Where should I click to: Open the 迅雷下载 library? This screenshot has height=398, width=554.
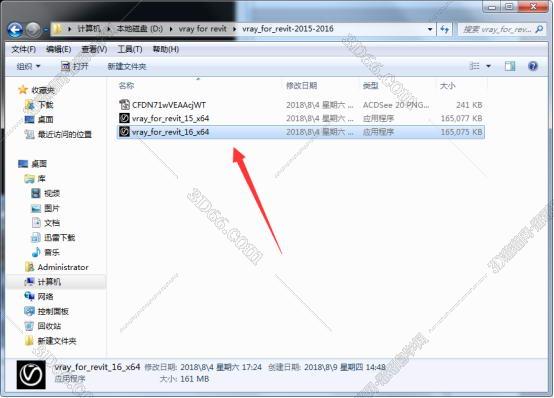(x=60, y=238)
